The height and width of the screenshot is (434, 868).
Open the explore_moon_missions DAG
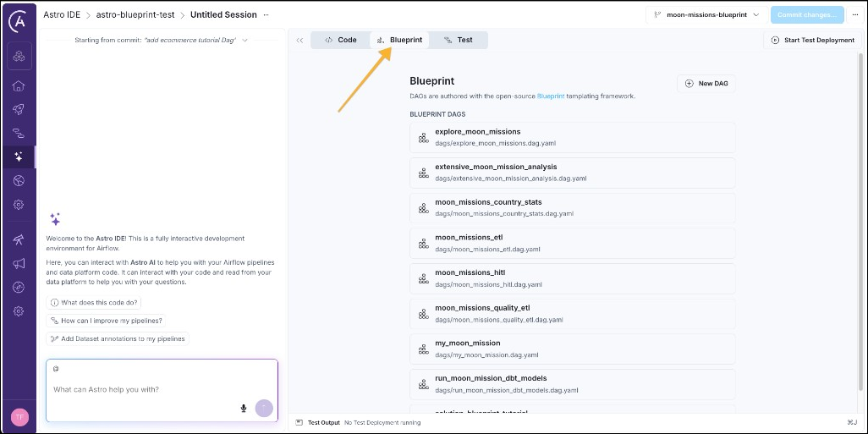tap(573, 137)
